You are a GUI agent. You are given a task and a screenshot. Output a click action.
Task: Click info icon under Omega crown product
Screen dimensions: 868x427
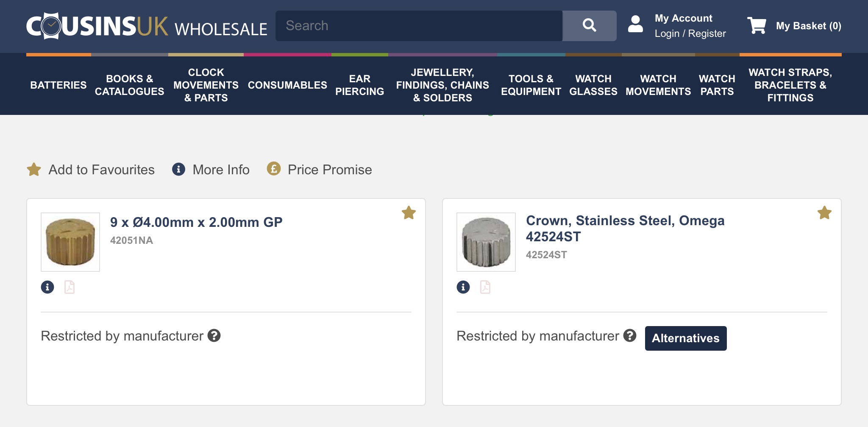click(463, 287)
